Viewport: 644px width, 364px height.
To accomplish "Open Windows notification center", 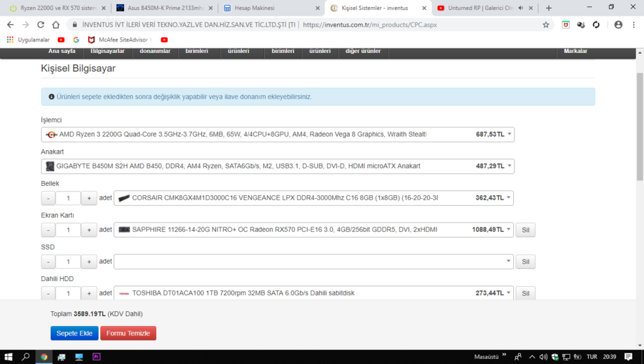I will [628, 357].
